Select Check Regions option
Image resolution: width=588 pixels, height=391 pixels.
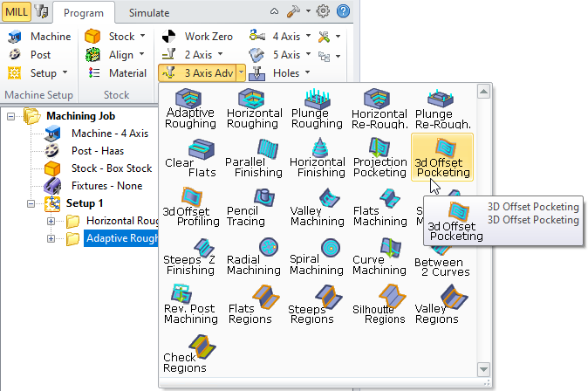pyautogui.click(x=189, y=353)
